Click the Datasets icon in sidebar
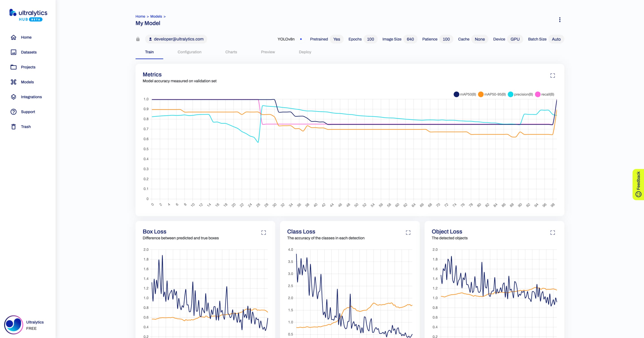The image size is (644, 338). (x=14, y=52)
